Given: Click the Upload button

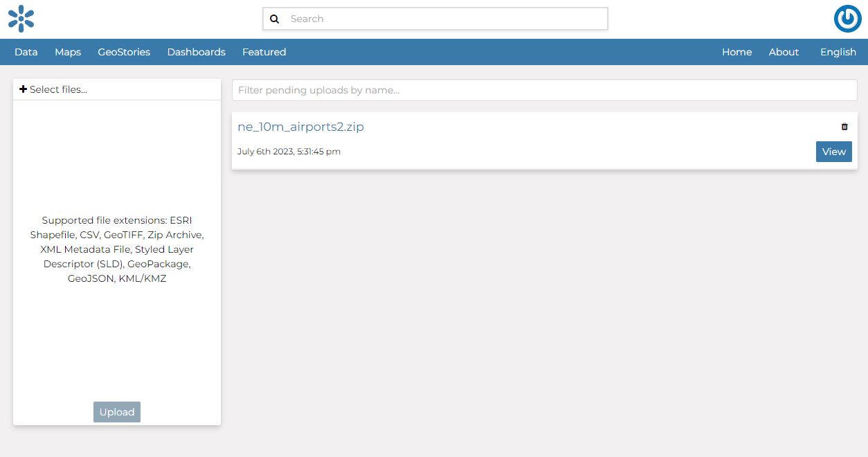Looking at the screenshot, I should pyautogui.click(x=116, y=411).
